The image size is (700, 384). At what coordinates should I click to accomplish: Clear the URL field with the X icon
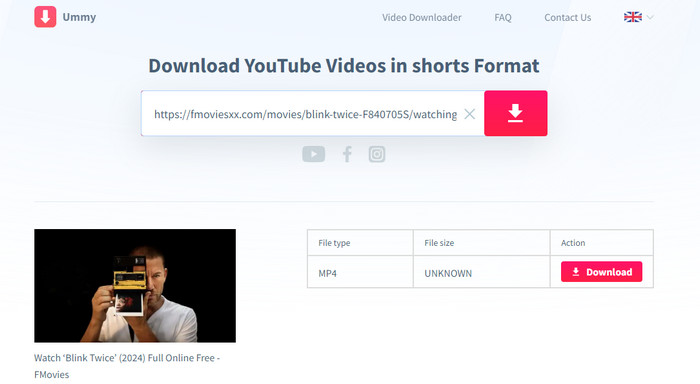point(469,114)
